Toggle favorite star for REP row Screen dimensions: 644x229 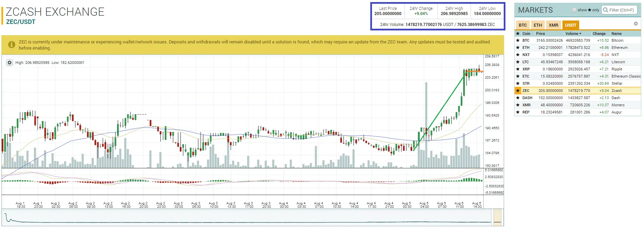pos(518,112)
